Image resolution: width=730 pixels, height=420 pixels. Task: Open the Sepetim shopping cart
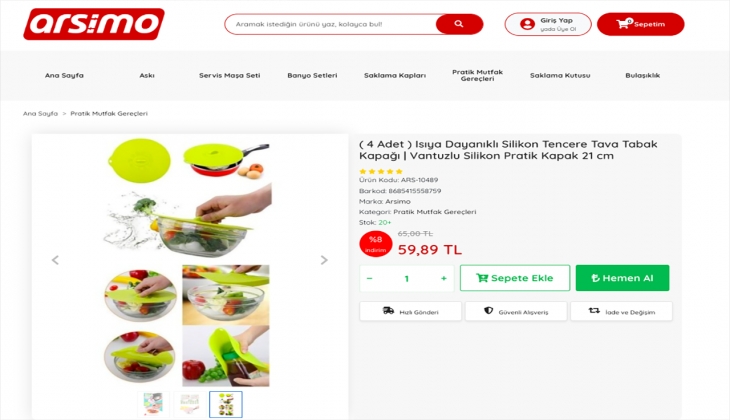point(641,24)
